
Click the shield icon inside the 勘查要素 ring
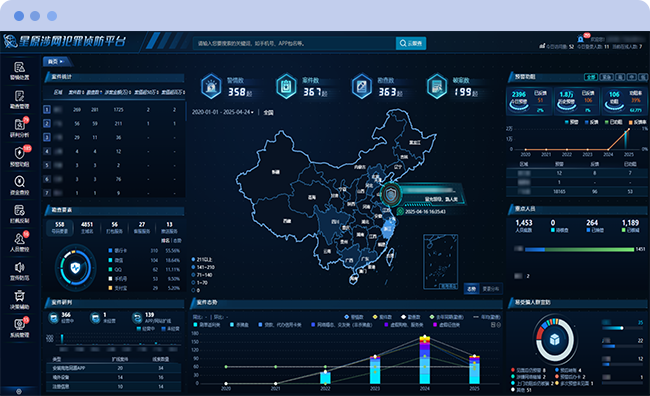pyautogui.click(x=75, y=268)
